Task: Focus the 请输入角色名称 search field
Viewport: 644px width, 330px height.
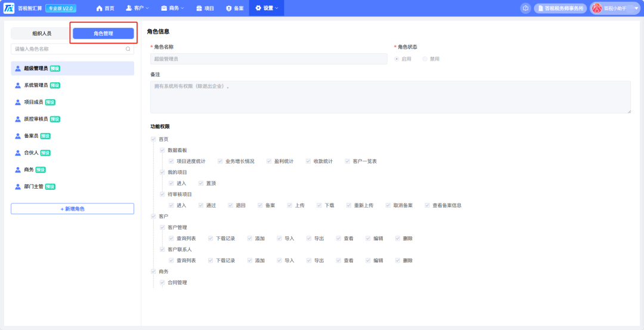Action: coord(72,49)
